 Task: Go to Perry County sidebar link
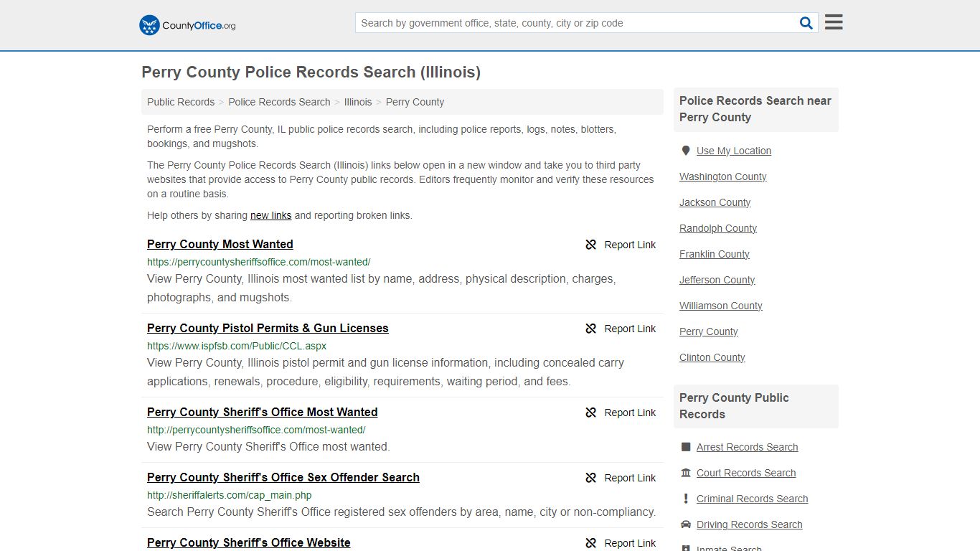click(x=709, y=331)
